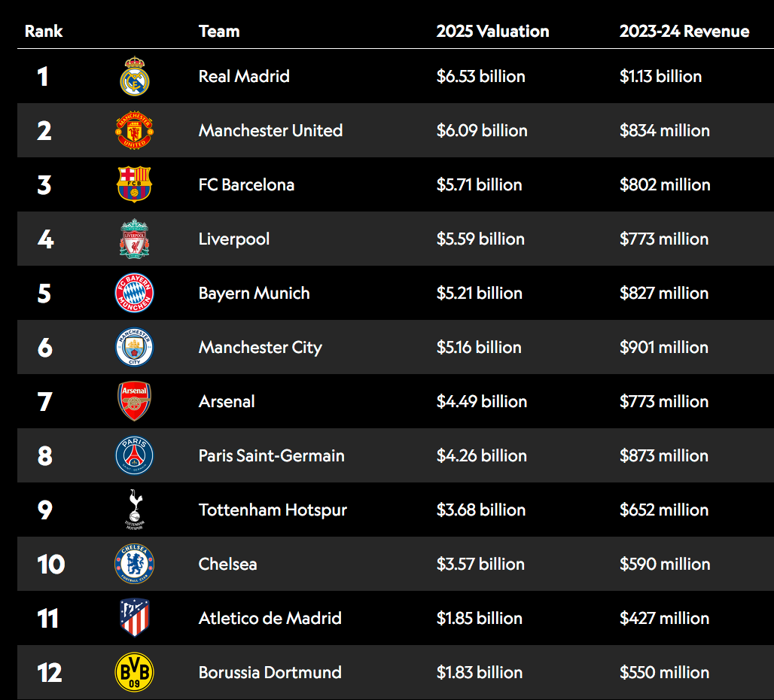The width and height of the screenshot is (774, 700).
Task: Click the Manchester United crest icon
Action: [134, 130]
